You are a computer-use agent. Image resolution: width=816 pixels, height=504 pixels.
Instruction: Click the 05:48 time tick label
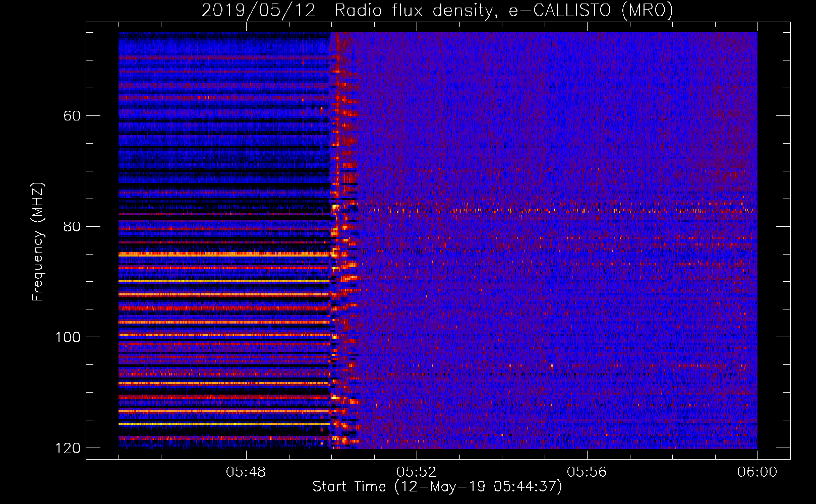pyautogui.click(x=246, y=472)
